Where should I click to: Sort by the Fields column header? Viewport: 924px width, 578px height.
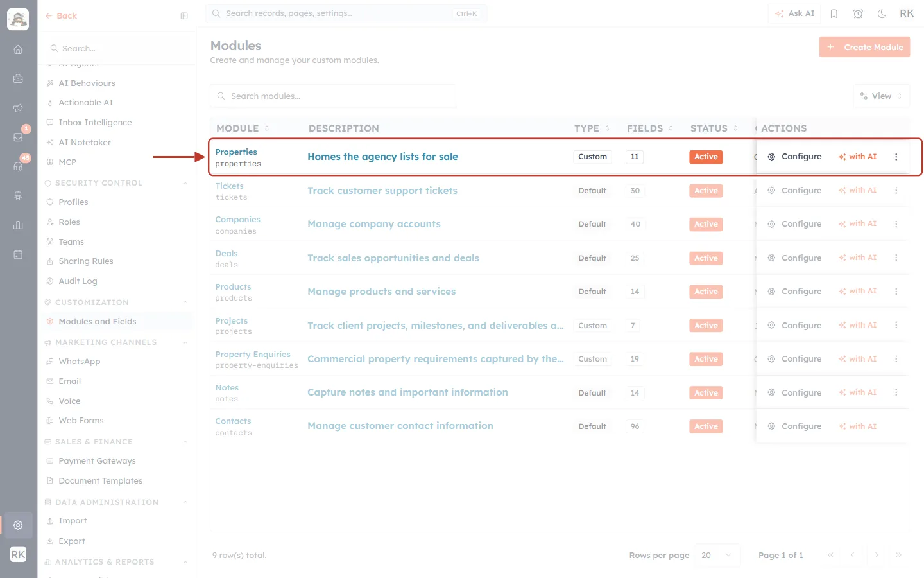coord(650,128)
